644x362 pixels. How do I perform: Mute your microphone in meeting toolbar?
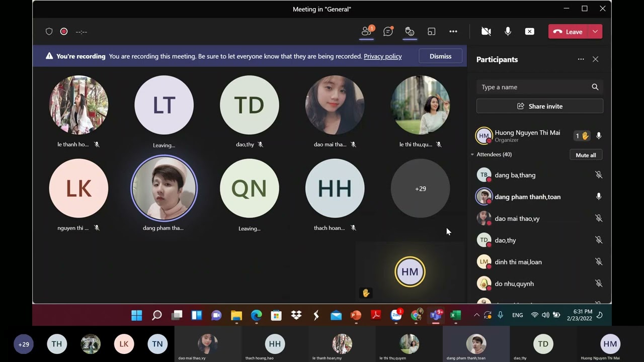tap(508, 31)
